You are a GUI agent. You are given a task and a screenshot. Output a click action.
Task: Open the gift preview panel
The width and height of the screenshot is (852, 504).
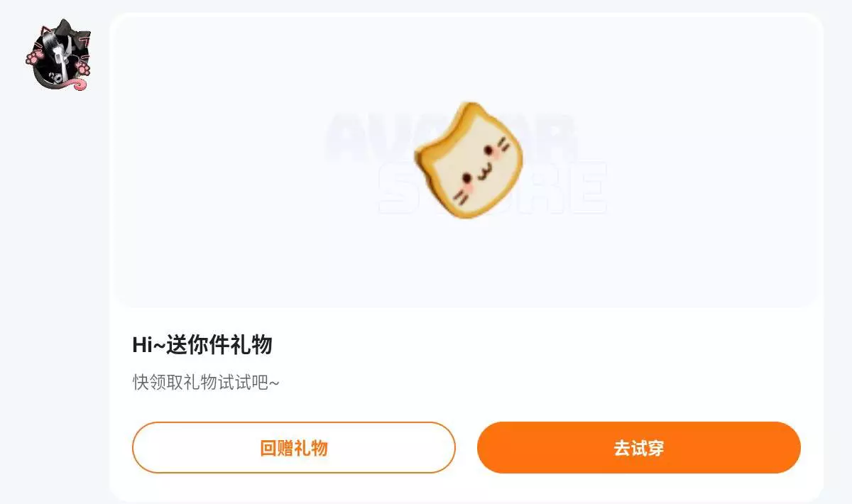tap(467, 160)
